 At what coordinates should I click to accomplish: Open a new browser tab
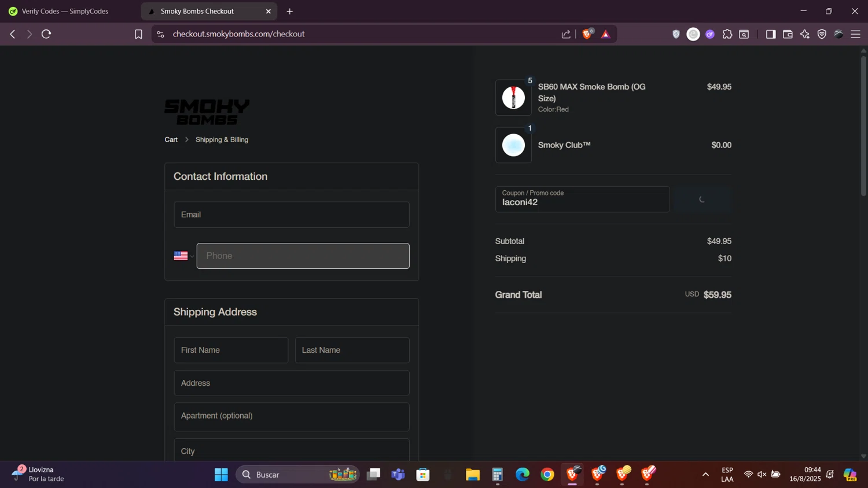click(x=290, y=11)
